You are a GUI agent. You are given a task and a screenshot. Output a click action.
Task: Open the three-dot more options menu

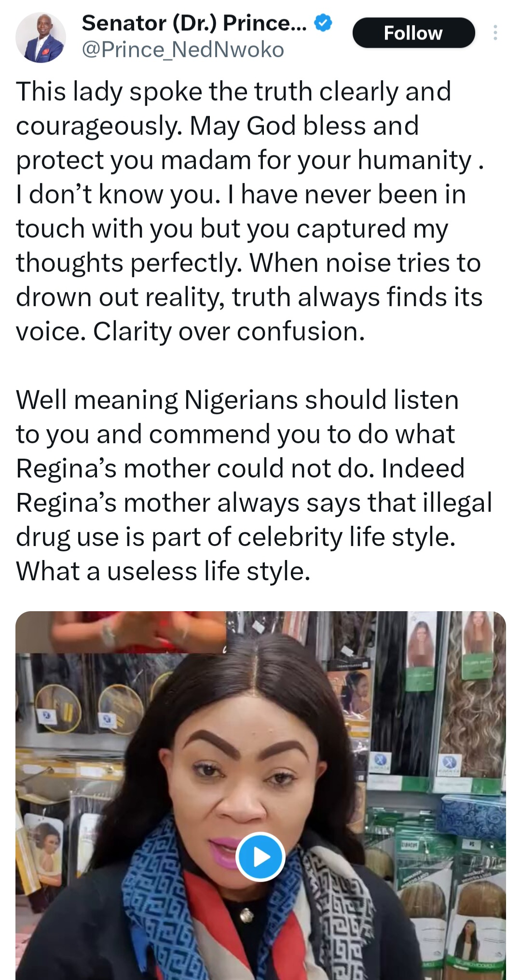[495, 33]
